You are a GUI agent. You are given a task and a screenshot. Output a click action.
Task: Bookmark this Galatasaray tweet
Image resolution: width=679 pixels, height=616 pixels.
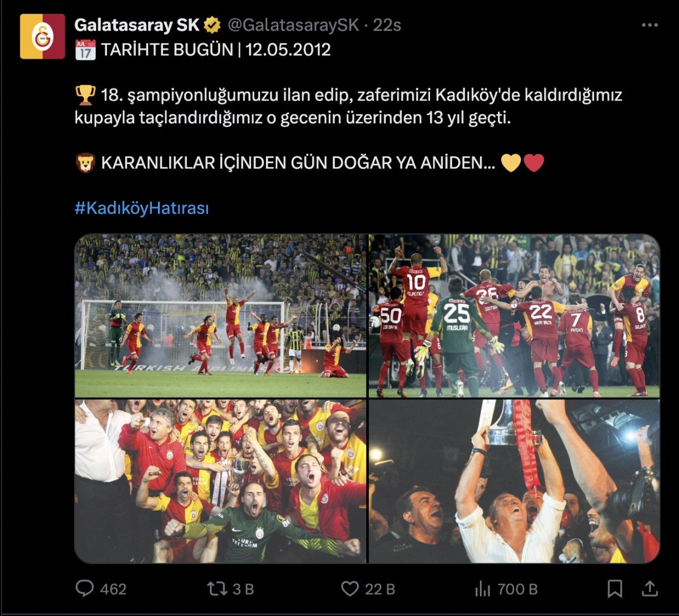pyautogui.click(x=614, y=589)
